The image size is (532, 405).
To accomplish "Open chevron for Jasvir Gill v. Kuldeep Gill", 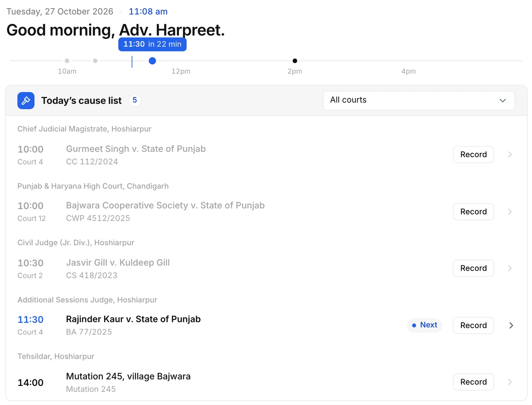I will [510, 268].
